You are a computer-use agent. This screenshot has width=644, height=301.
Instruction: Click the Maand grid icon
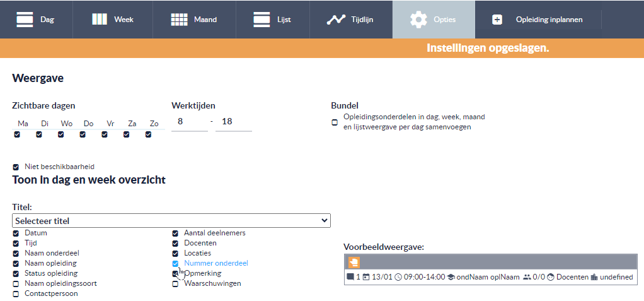tap(179, 20)
